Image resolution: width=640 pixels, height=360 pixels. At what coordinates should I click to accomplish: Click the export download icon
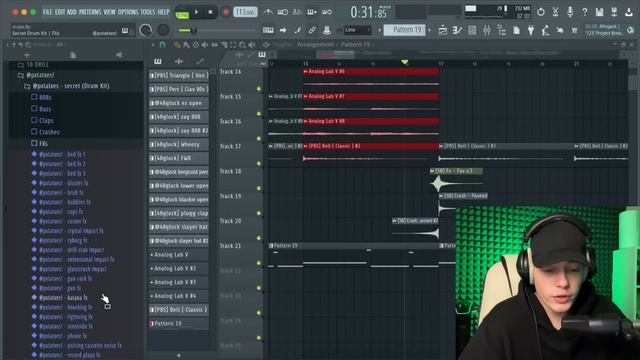point(629,12)
